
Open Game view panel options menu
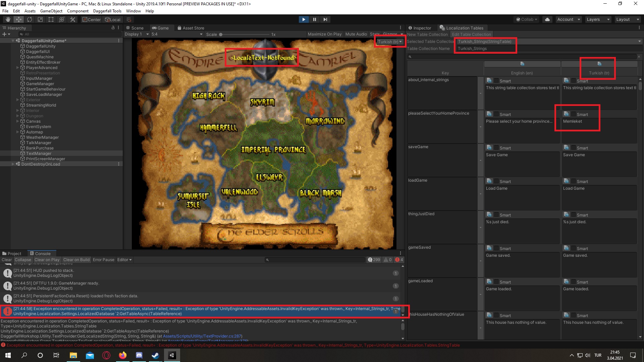tap(400, 28)
